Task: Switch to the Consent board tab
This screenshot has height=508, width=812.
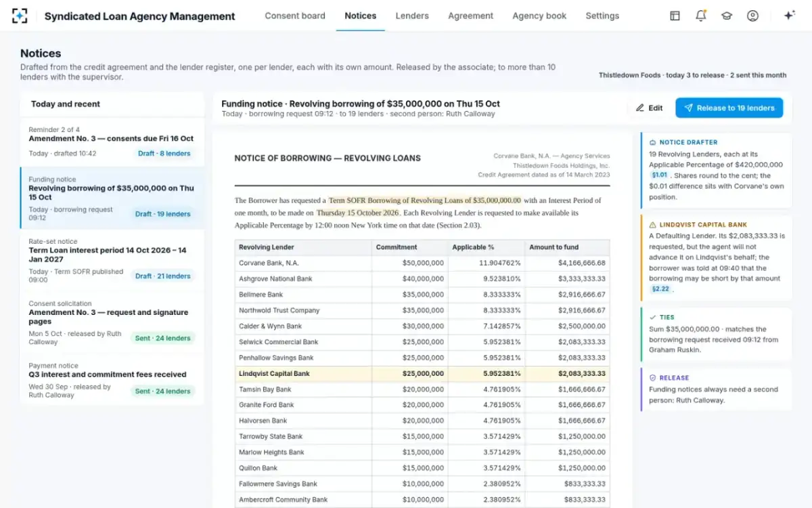Action: [x=295, y=16]
